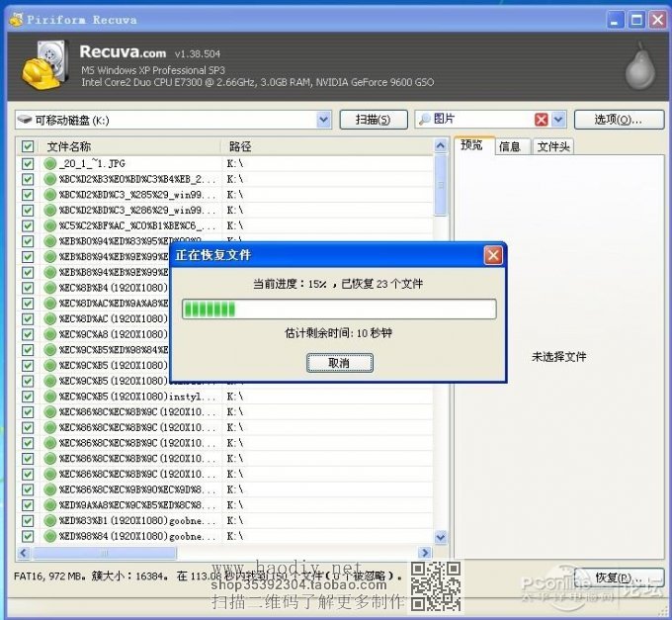The height and width of the screenshot is (620, 672).
Task: Toggle the select-all checkbox in header
Action: coord(28,146)
